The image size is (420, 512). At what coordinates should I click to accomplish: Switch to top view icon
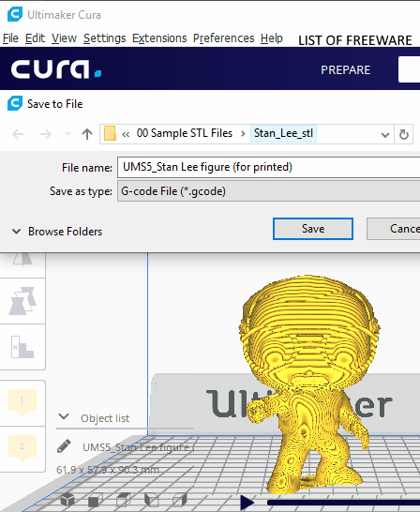[x=124, y=500]
